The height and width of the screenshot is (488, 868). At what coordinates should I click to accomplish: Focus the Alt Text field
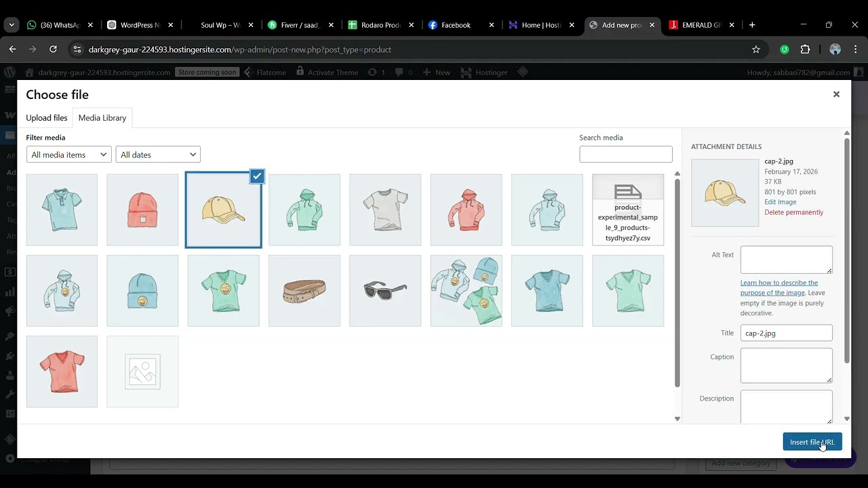(x=786, y=260)
